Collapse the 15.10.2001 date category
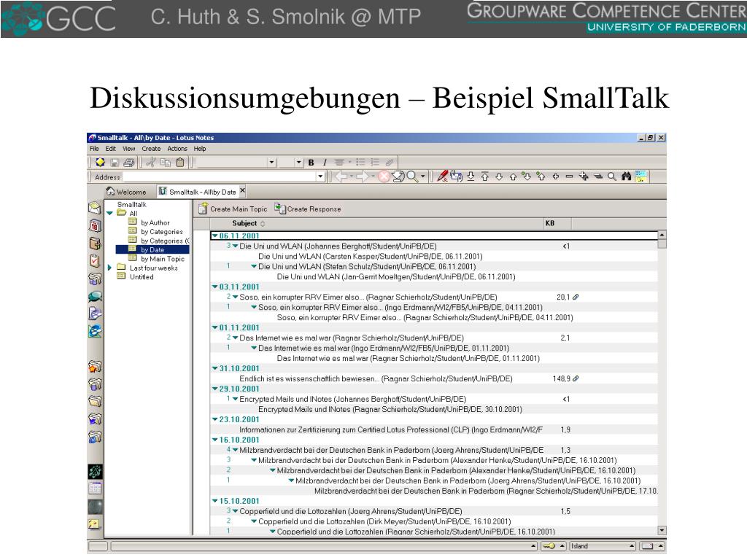 [215, 501]
